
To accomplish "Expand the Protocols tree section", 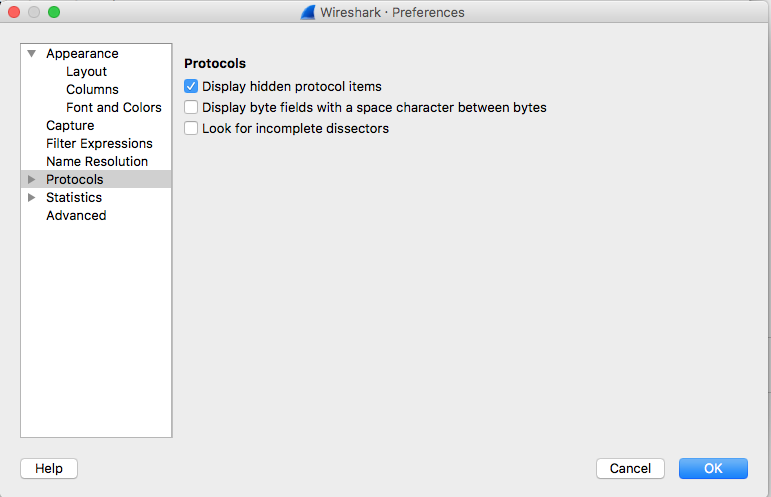I will [32, 180].
